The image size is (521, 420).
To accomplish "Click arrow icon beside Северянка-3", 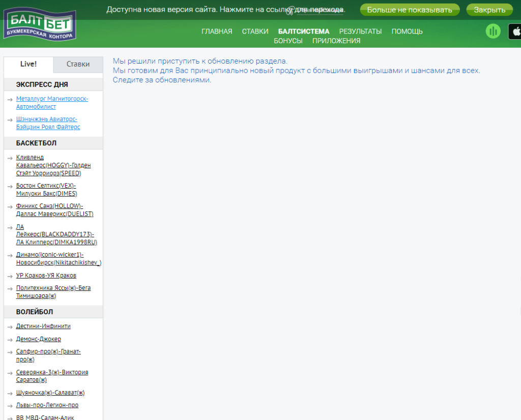I will click(x=10, y=373).
